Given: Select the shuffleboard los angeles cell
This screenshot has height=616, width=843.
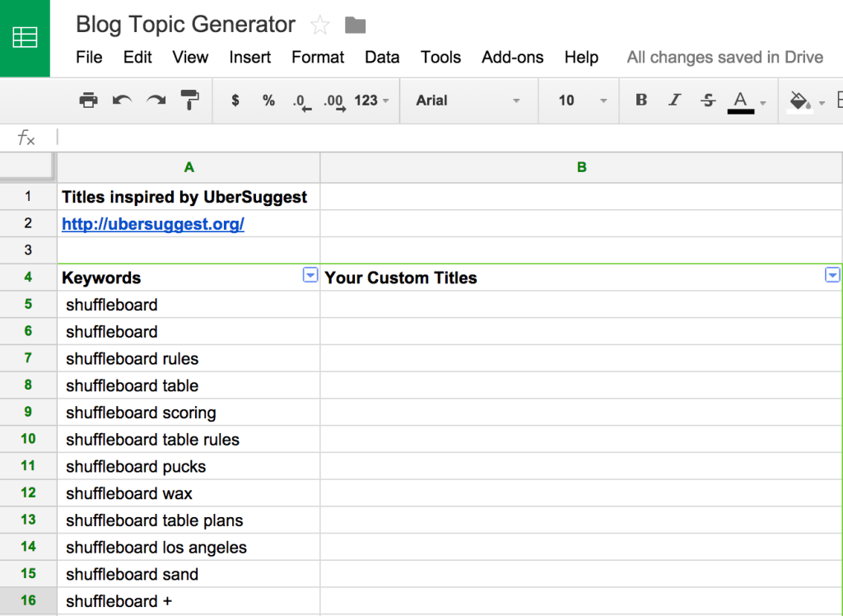Looking at the screenshot, I should [189, 547].
